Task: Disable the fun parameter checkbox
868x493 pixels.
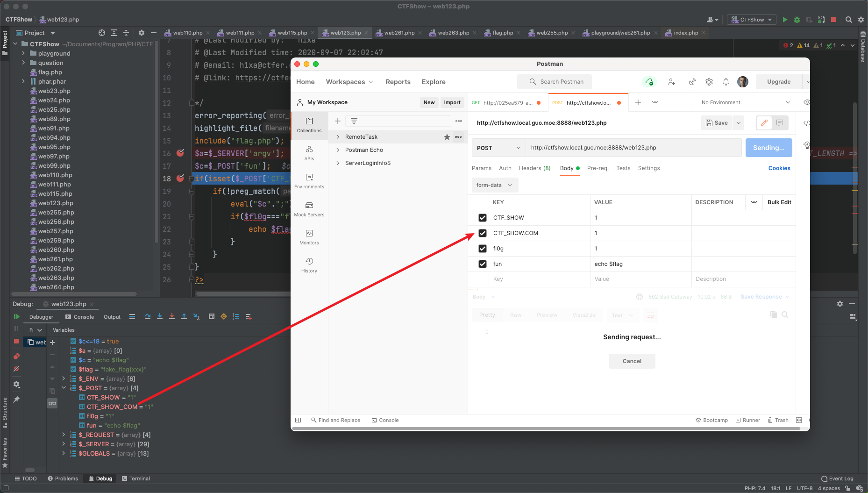Action: [483, 264]
